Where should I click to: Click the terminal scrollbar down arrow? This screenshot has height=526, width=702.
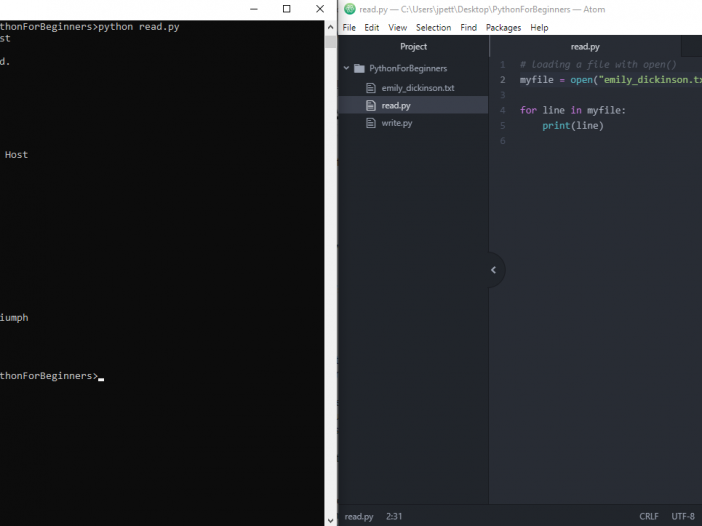coord(330,521)
